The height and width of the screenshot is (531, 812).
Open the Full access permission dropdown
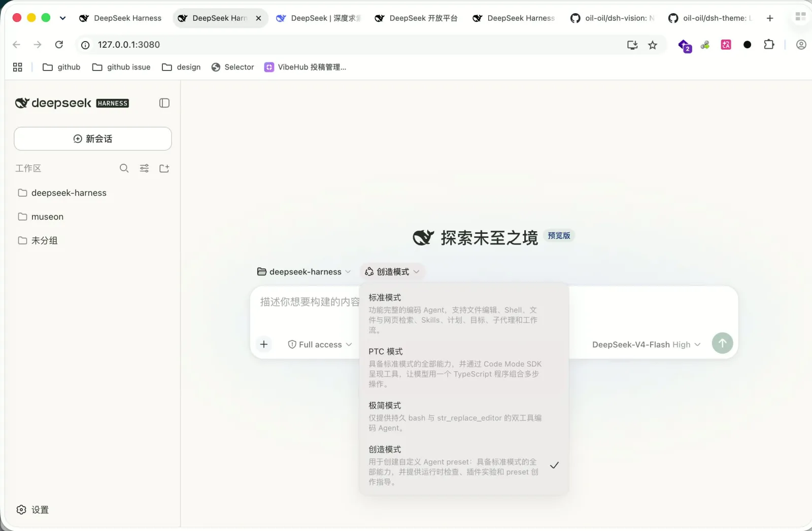coord(320,344)
